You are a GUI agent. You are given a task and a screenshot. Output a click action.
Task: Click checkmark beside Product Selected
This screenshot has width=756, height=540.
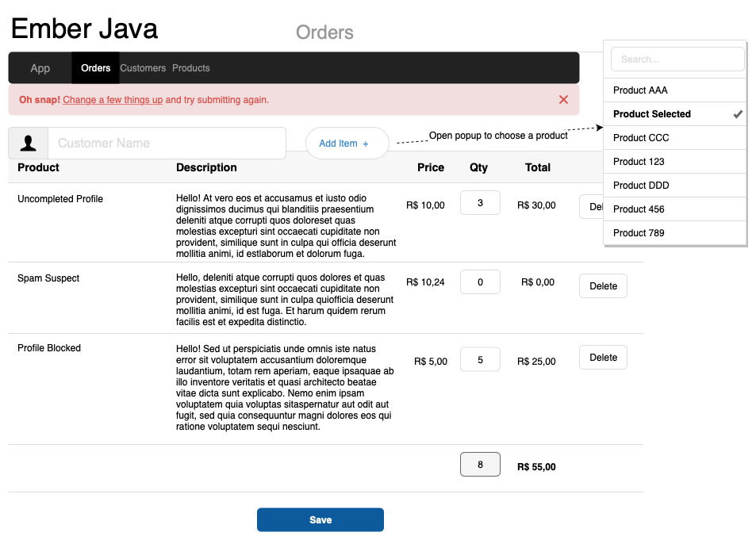(x=738, y=114)
